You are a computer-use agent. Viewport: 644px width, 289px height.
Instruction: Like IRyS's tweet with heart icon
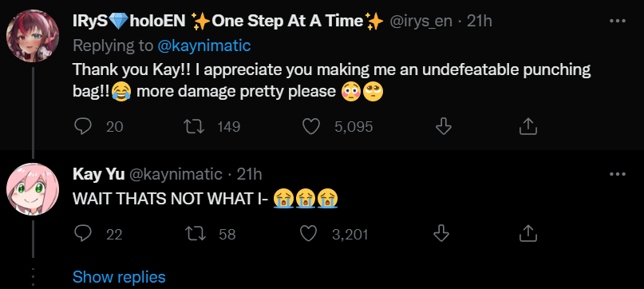click(311, 127)
